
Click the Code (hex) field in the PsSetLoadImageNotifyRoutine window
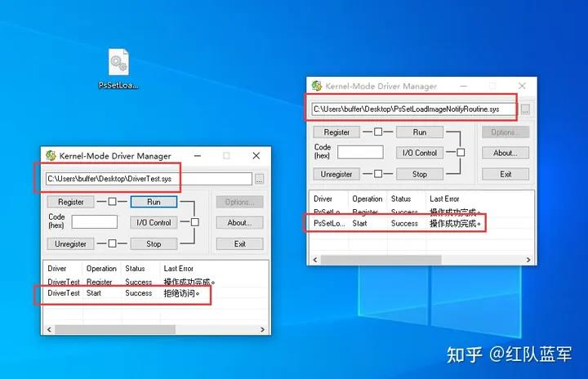point(360,152)
